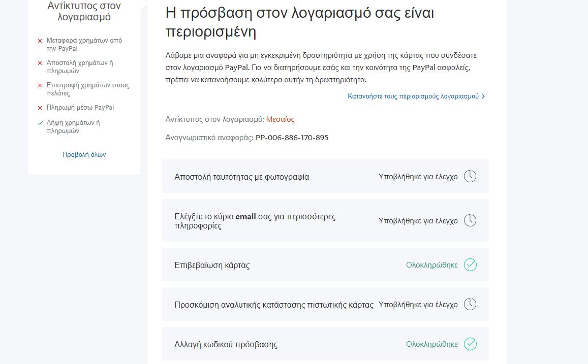Image resolution: width=588 pixels, height=364 pixels.
Task: Click green check beside Λήψη χρημάτων ή πληρωμών
Action: click(x=40, y=123)
